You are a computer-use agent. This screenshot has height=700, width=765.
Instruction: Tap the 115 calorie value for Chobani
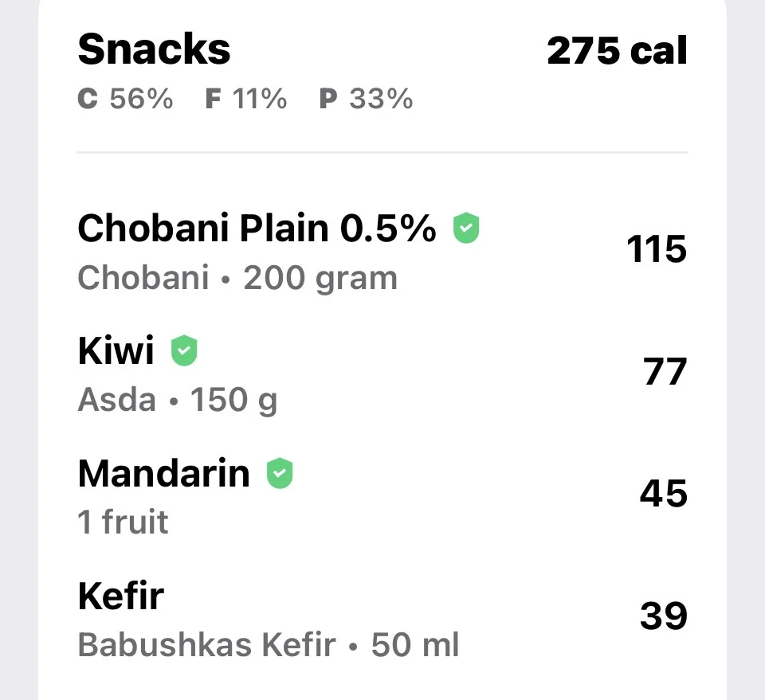coord(657,249)
